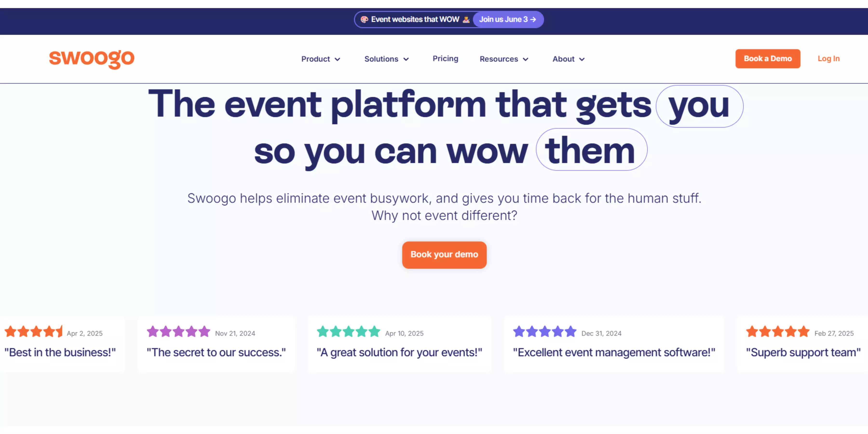Image resolution: width=868 pixels, height=434 pixels.
Task: Click the Swoogo logo
Action: (92, 59)
